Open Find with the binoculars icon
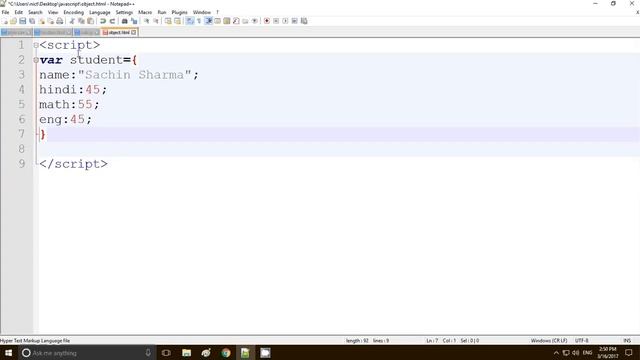 click(124, 21)
